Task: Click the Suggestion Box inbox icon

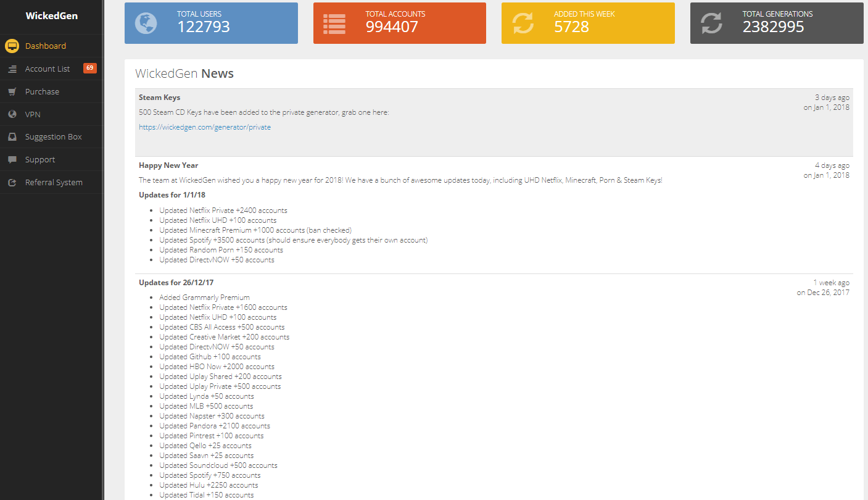Action: [12, 137]
